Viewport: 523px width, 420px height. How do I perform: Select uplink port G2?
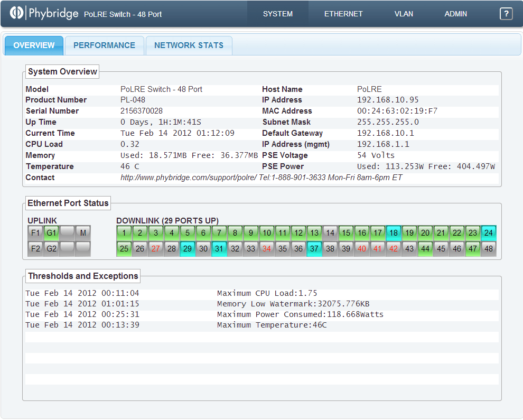pos(51,249)
